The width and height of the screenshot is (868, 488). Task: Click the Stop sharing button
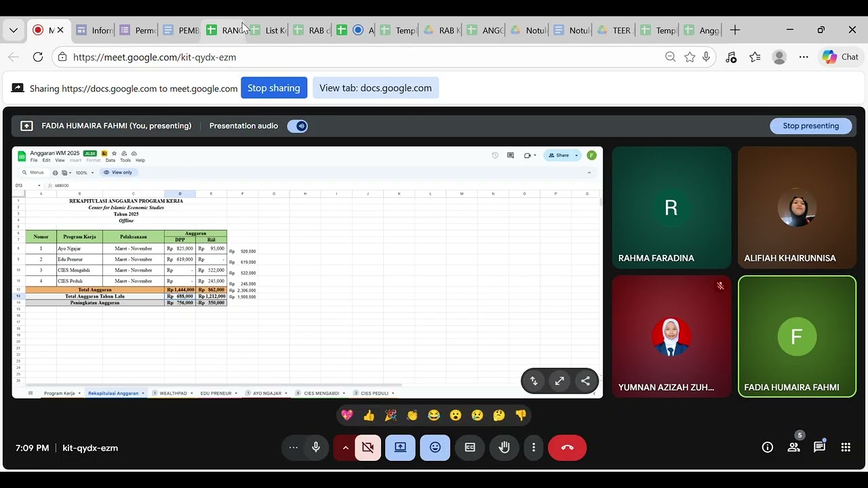point(274,88)
